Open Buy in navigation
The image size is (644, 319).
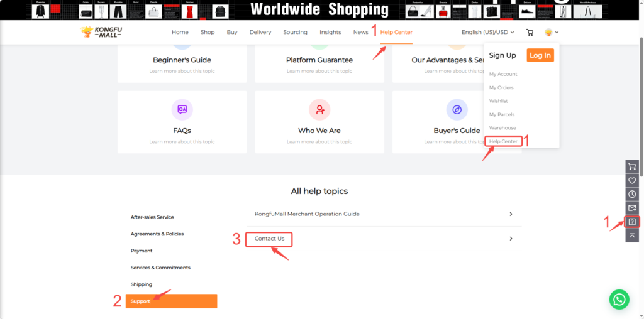[x=232, y=33]
